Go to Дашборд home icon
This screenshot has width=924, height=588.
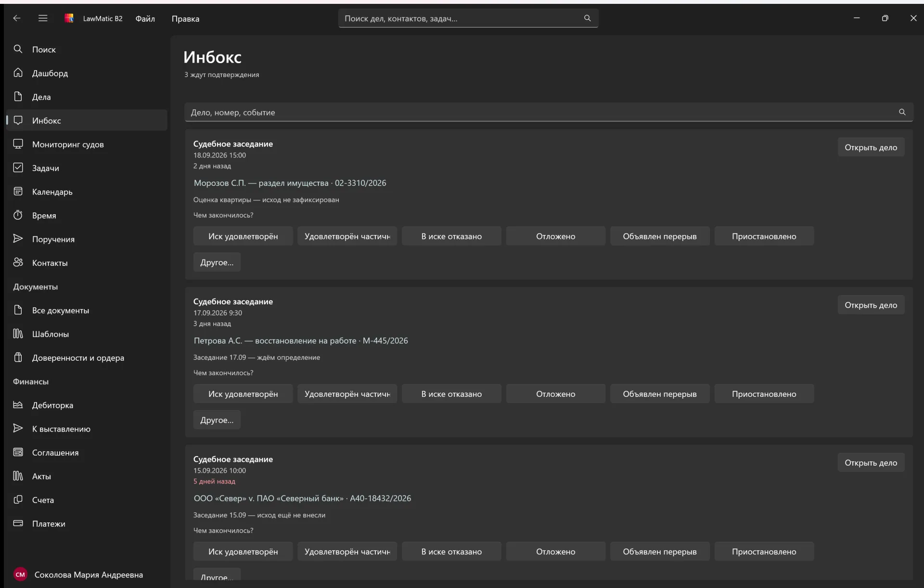(x=18, y=73)
